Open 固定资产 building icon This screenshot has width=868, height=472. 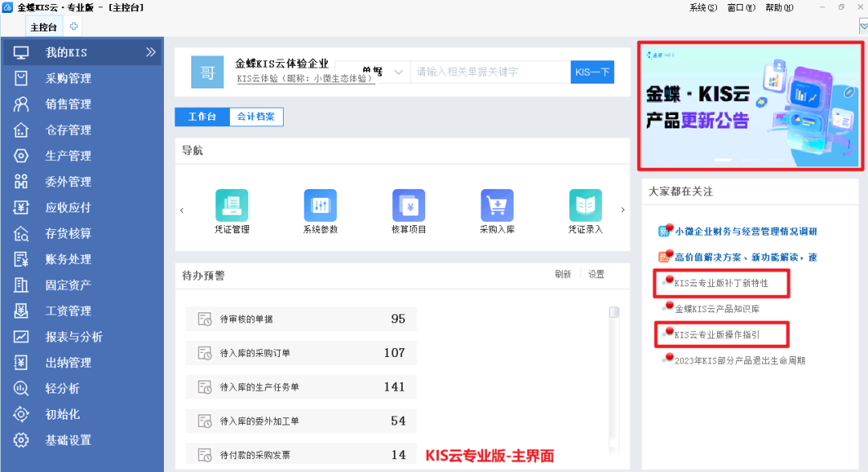(21, 285)
